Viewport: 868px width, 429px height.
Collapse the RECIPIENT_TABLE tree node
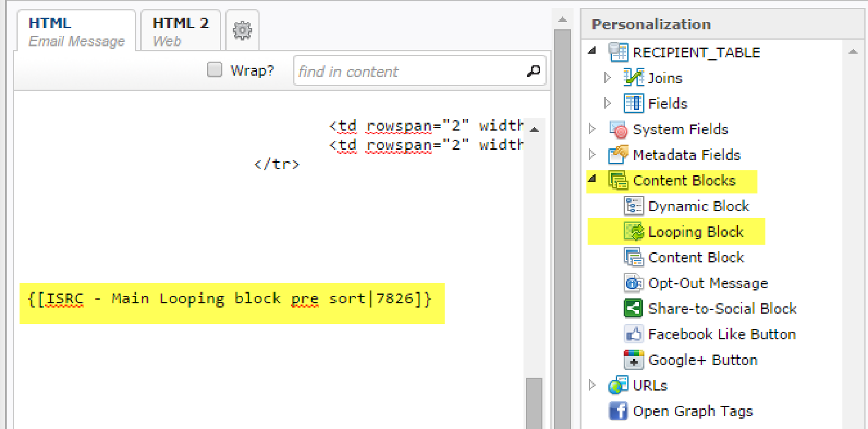coord(592,52)
